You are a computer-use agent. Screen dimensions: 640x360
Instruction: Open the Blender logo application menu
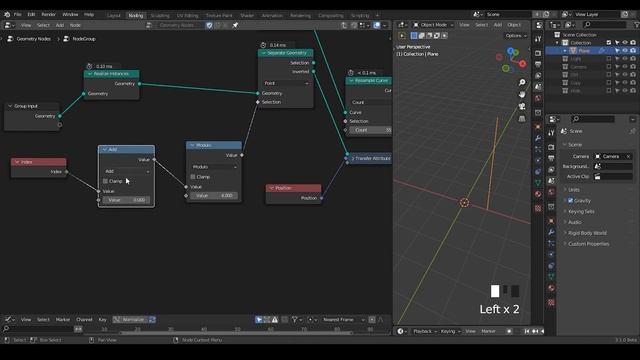[7, 14]
